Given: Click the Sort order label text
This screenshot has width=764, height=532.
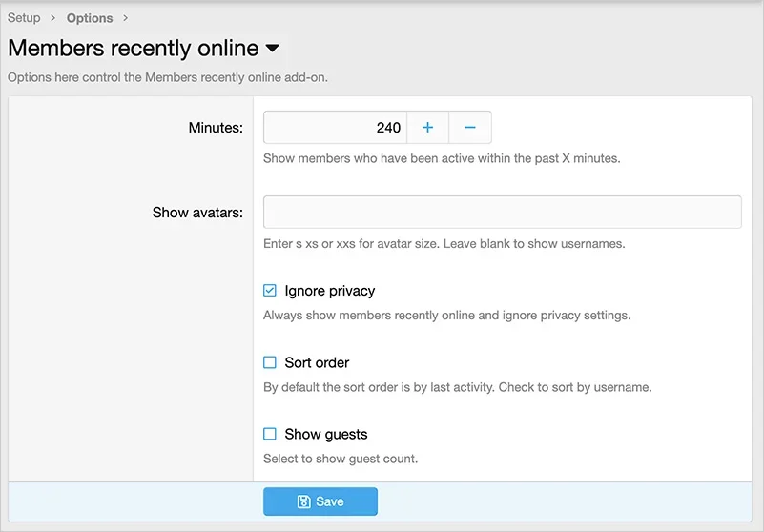Looking at the screenshot, I should (x=317, y=362).
